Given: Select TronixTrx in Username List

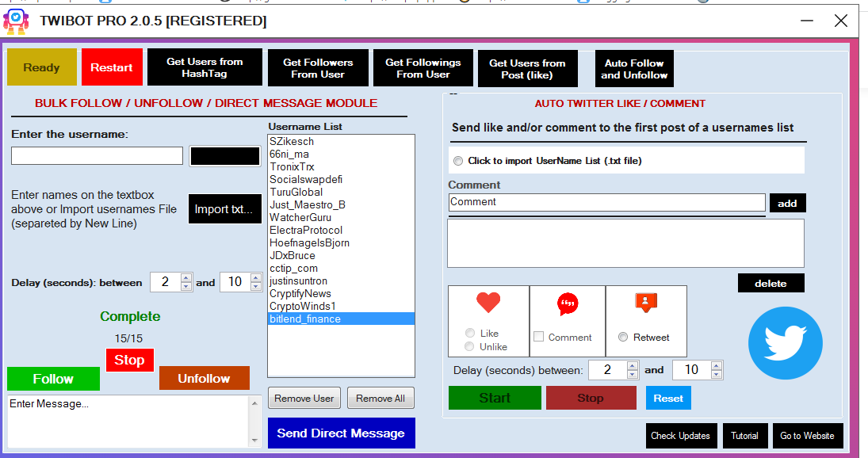Looking at the screenshot, I should [341, 167].
